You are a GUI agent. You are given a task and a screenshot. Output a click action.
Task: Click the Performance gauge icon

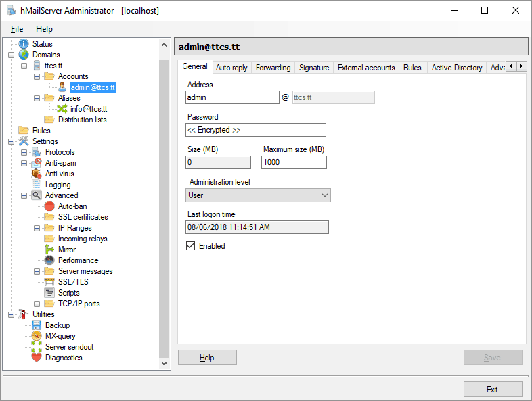click(x=49, y=260)
